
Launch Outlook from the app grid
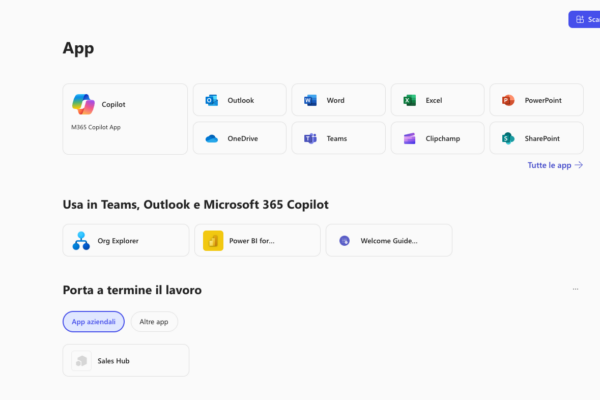click(211, 100)
